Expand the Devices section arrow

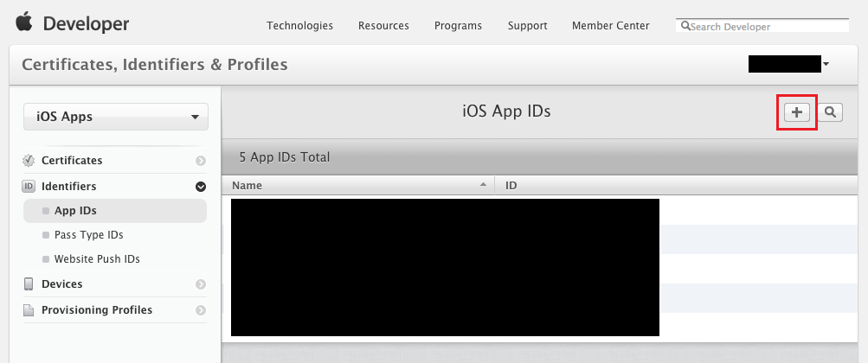click(201, 284)
